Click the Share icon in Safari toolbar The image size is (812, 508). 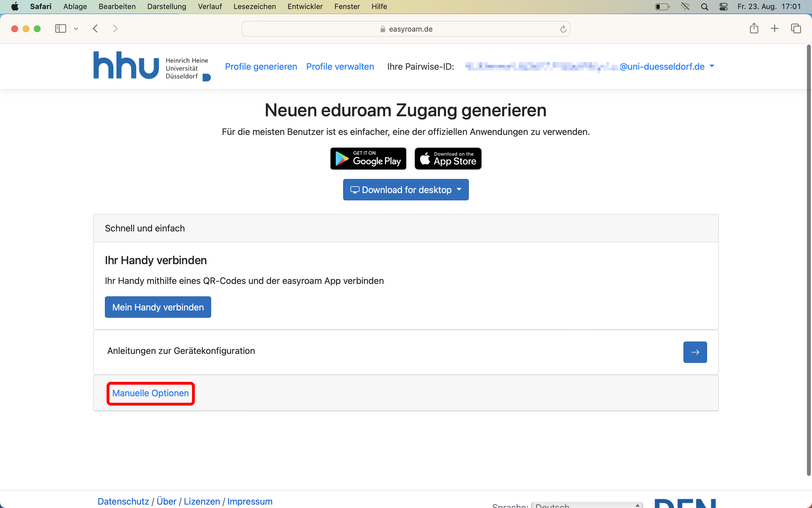click(x=754, y=28)
